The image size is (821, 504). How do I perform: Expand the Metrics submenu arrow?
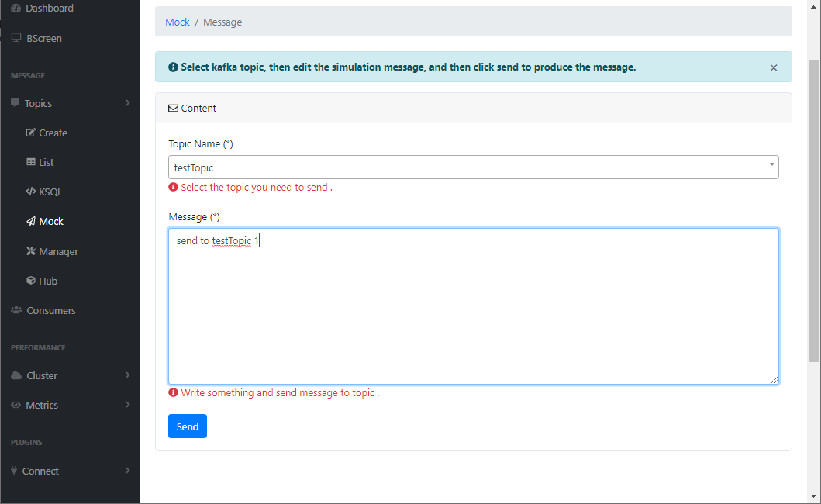128,405
